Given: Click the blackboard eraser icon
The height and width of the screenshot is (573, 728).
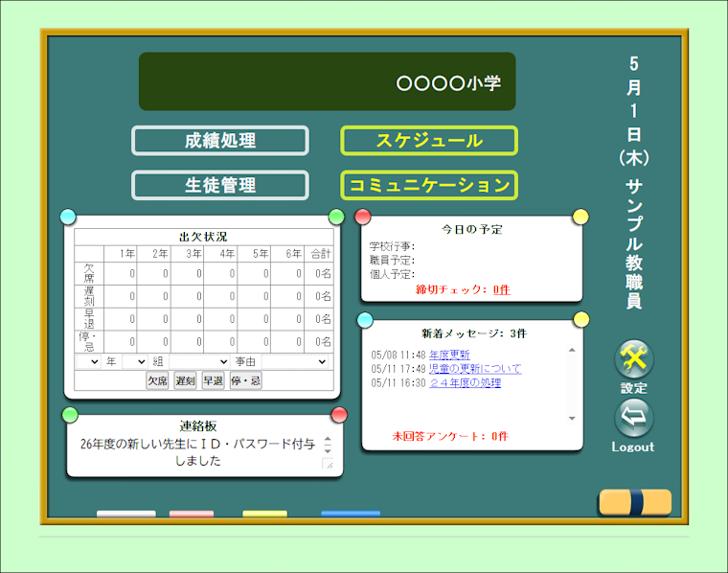Looking at the screenshot, I should click(634, 502).
